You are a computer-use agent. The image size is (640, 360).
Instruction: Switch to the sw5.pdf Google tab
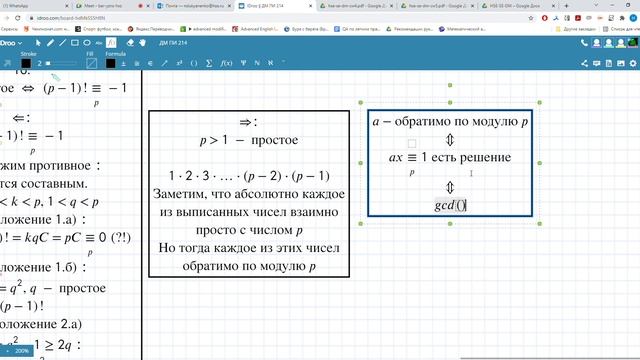tap(438, 6)
